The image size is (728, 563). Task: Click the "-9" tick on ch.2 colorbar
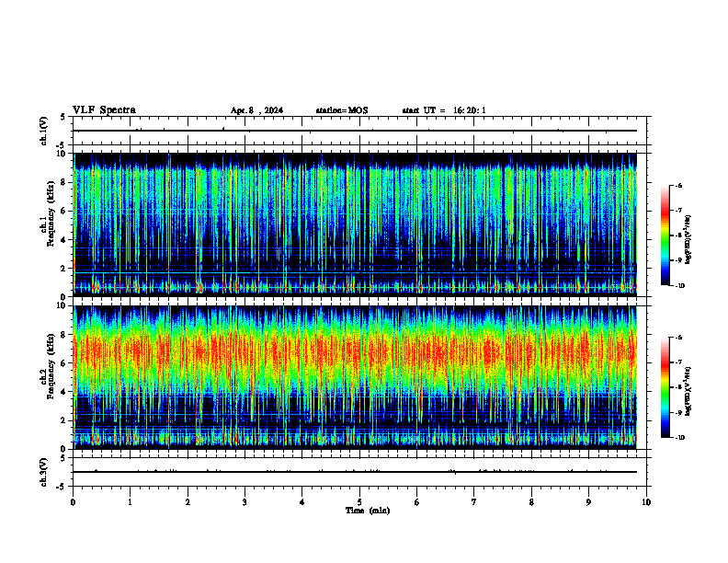click(678, 412)
